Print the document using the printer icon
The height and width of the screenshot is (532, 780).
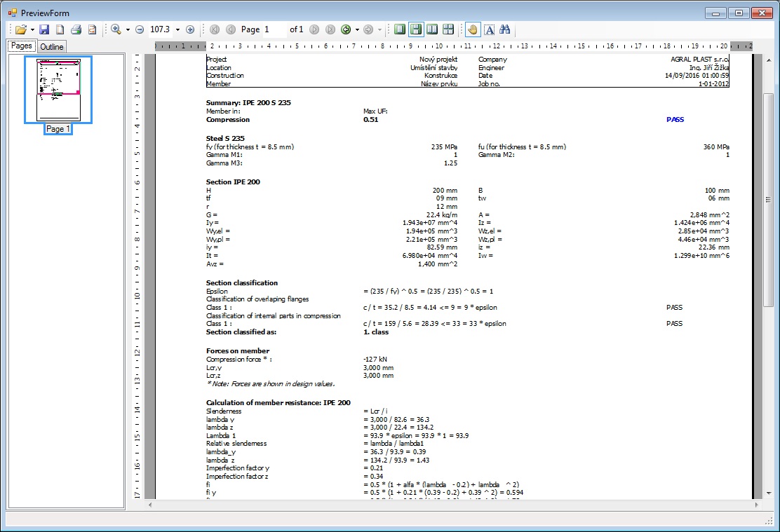(76, 29)
